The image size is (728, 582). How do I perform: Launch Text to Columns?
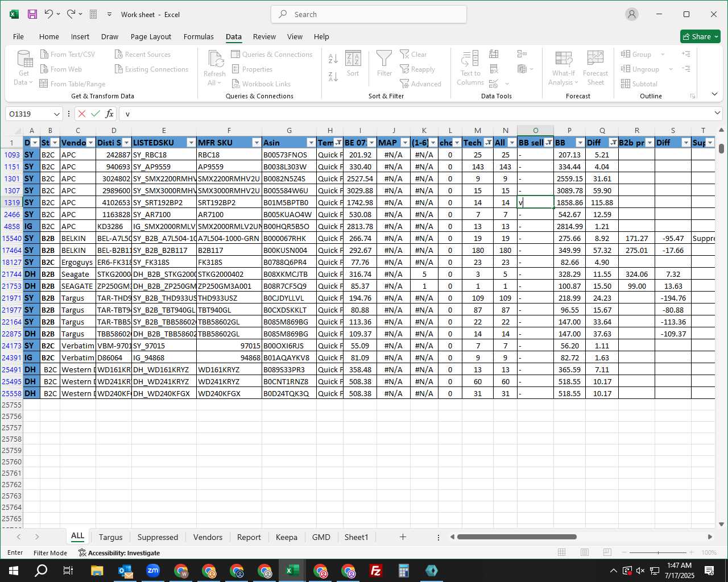click(x=470, y=68)
